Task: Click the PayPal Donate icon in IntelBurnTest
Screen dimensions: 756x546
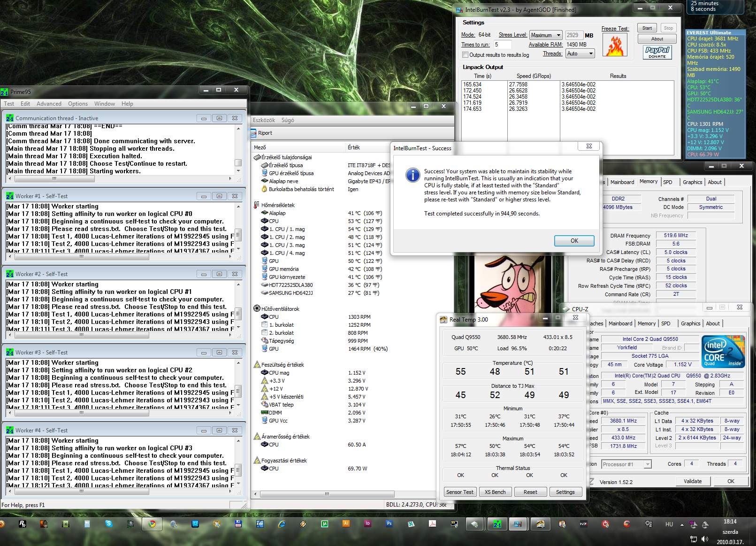Action: tap(657, 52)
